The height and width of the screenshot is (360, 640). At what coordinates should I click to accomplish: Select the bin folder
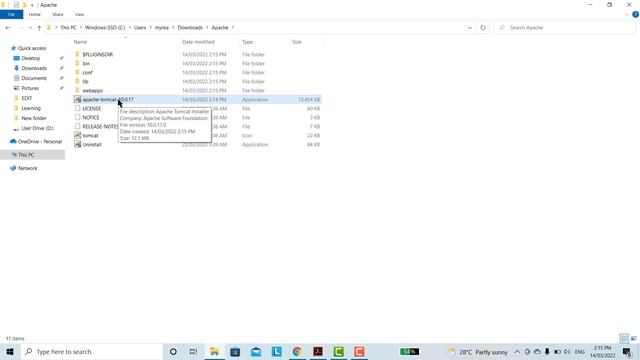click(86, 64)
